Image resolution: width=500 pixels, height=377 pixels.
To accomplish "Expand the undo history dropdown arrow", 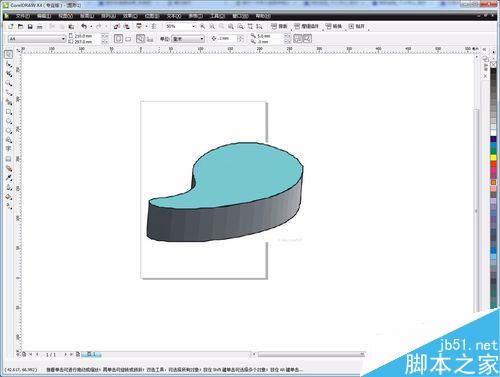I will click(91, 26).
